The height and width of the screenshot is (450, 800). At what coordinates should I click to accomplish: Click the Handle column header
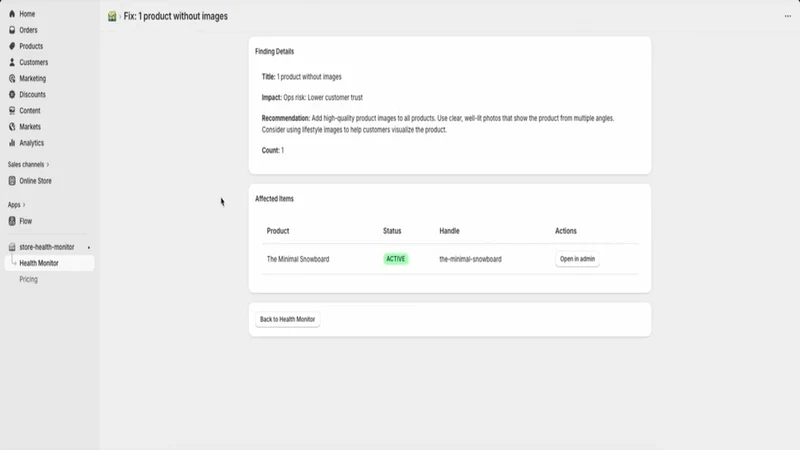coord(449,231)
